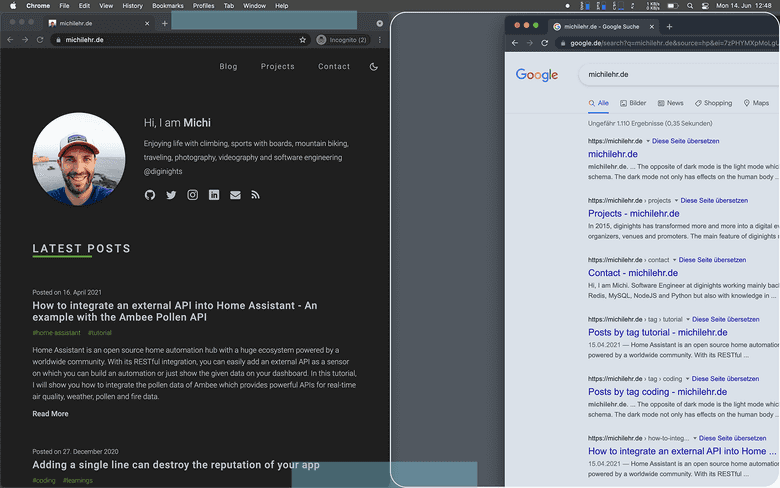Open the Twitter profile icon
The height and width of the screenshot is (488, 780).
171,195
